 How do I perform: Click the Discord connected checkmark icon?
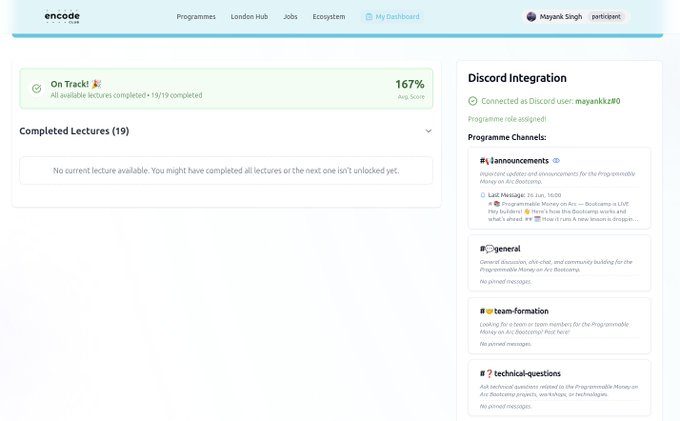pyautogui.click(x=473, y=101)
